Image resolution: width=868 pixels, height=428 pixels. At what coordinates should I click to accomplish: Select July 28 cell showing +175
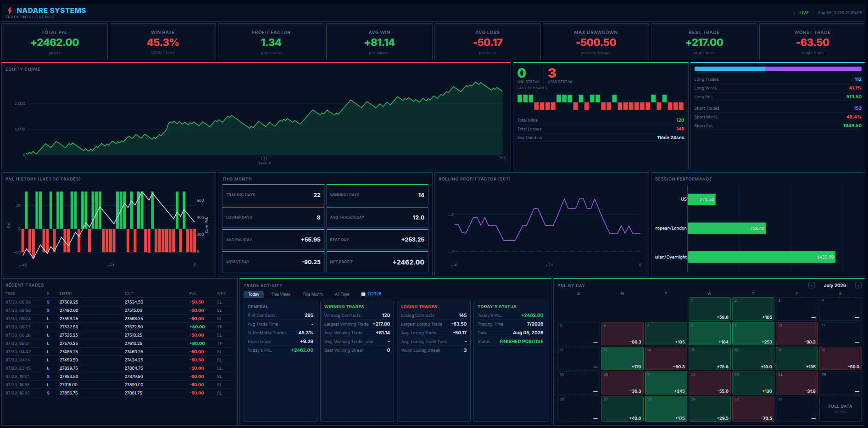coord(666,408)
